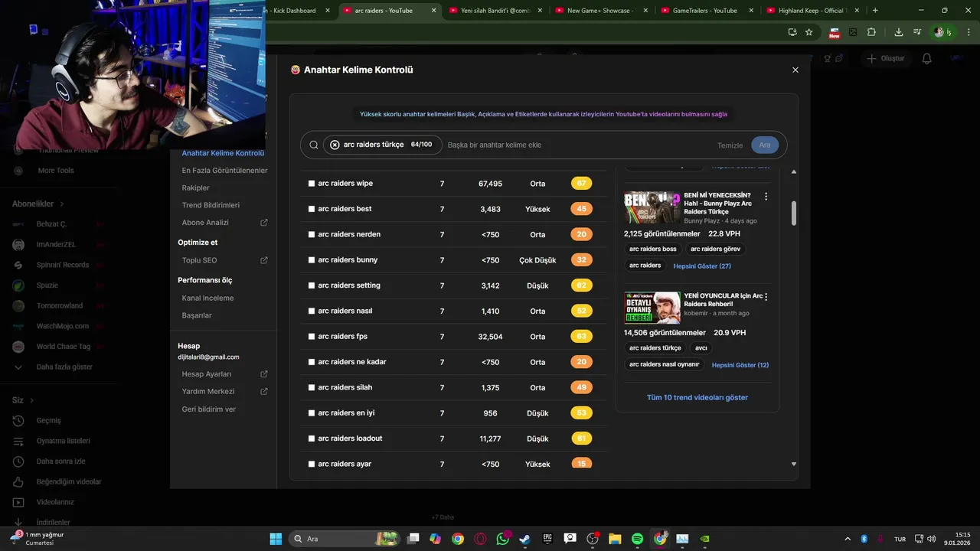Open Windows Start menu
Image resolution: width=980 pixels, height=551 pixels.
click(276, 539)
